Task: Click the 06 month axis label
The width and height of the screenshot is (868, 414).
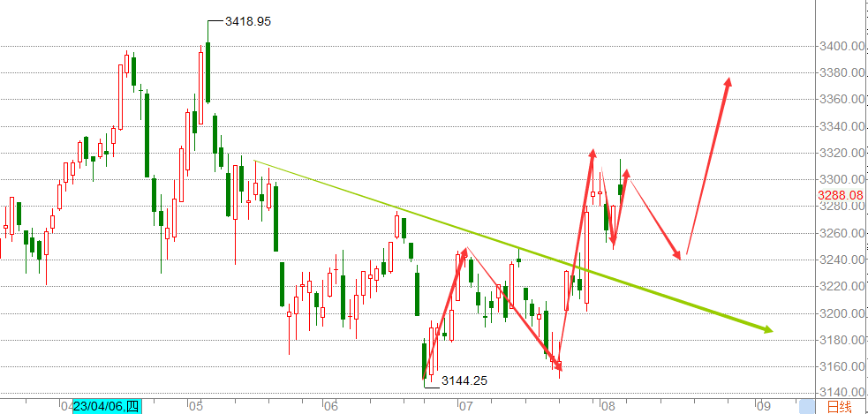Action: pyautogui.click(x=330, y=406)
